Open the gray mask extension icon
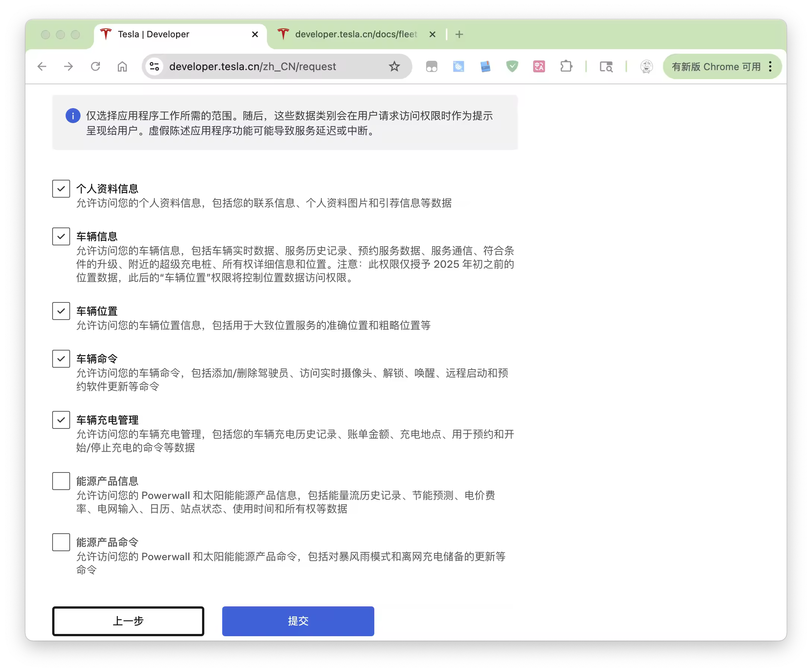Screen dimensions: 812x672 [431, 66]
